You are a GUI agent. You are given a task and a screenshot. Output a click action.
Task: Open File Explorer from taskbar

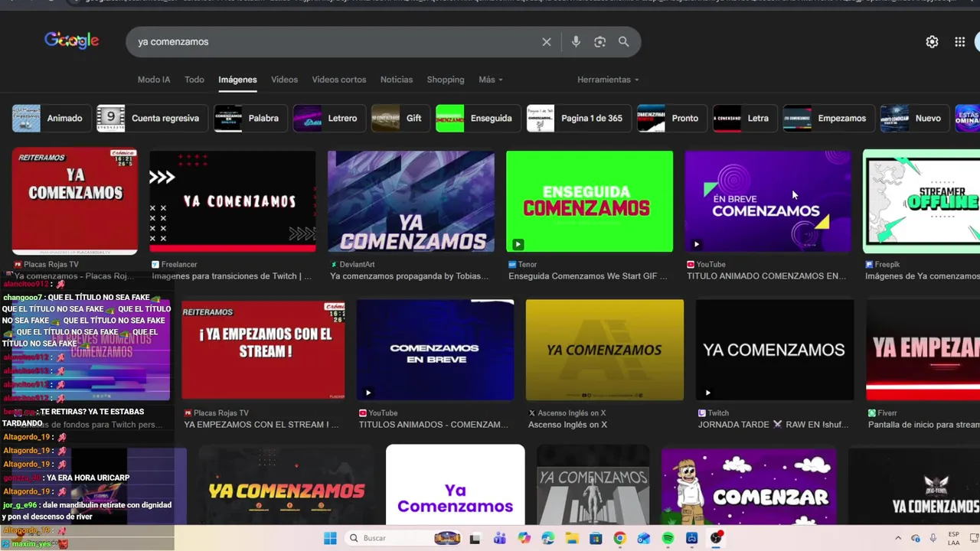click(572, 538)
